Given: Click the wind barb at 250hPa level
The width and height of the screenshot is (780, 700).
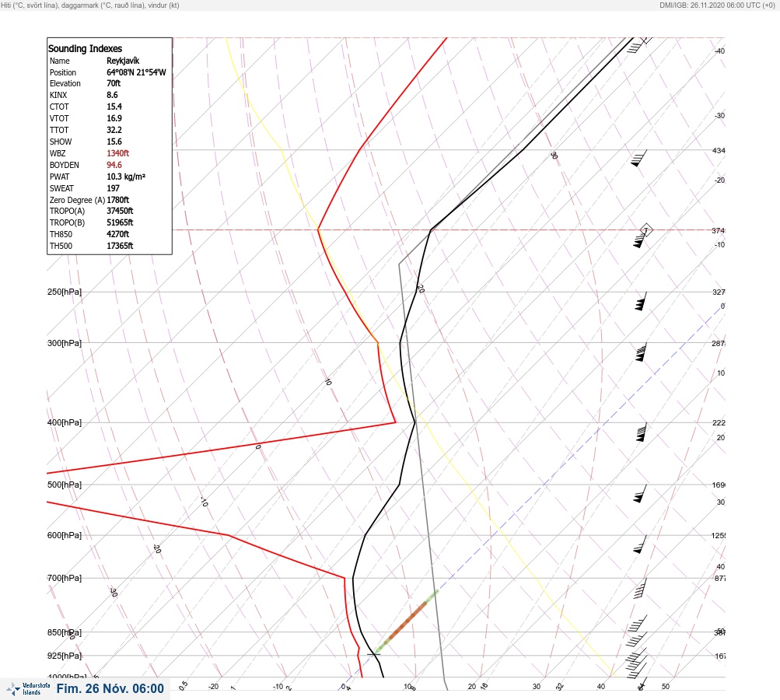Looking at the screenshot, I should click(x=641, y=302).
